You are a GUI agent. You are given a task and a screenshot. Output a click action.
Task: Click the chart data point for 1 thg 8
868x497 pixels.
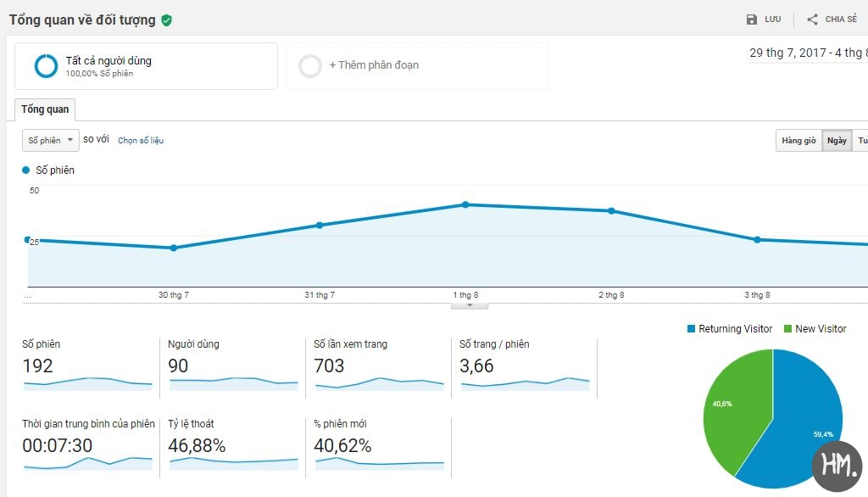(465, 204)
